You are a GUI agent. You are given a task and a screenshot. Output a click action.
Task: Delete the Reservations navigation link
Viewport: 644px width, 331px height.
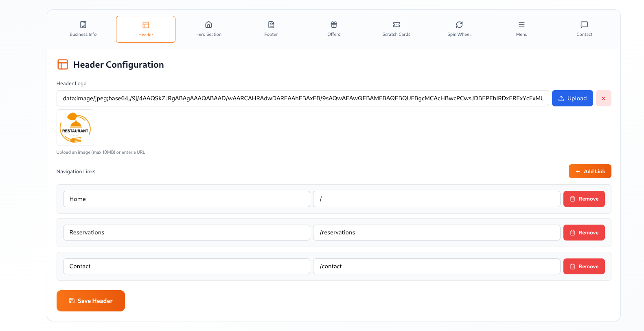click(584, 233)
